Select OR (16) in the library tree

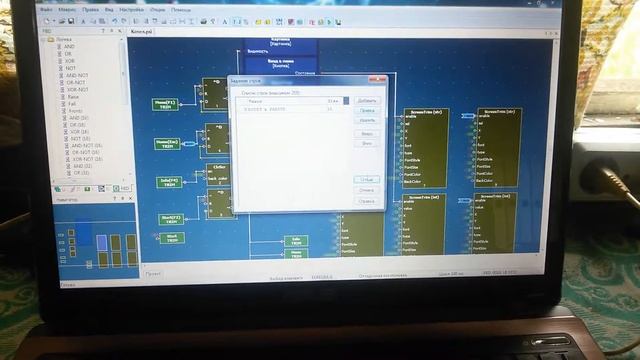coord(78,124)
